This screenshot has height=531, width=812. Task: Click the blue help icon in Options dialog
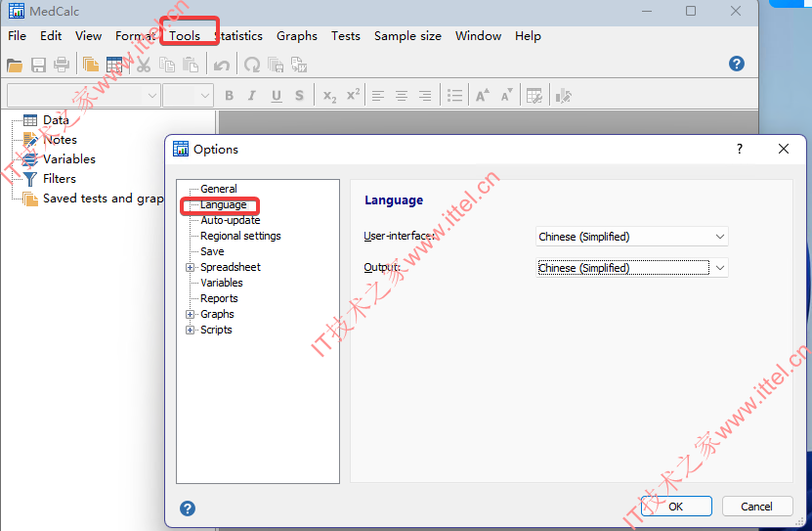coord(188,509)
